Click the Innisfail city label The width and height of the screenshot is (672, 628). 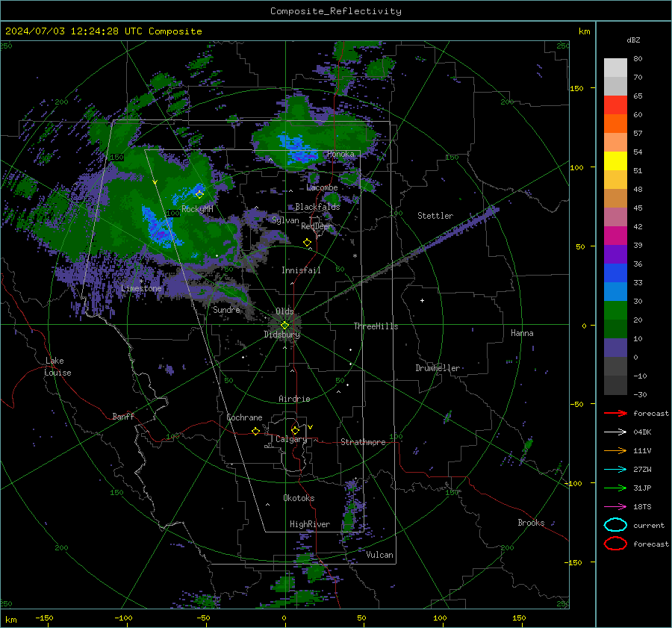click(301, 270)
